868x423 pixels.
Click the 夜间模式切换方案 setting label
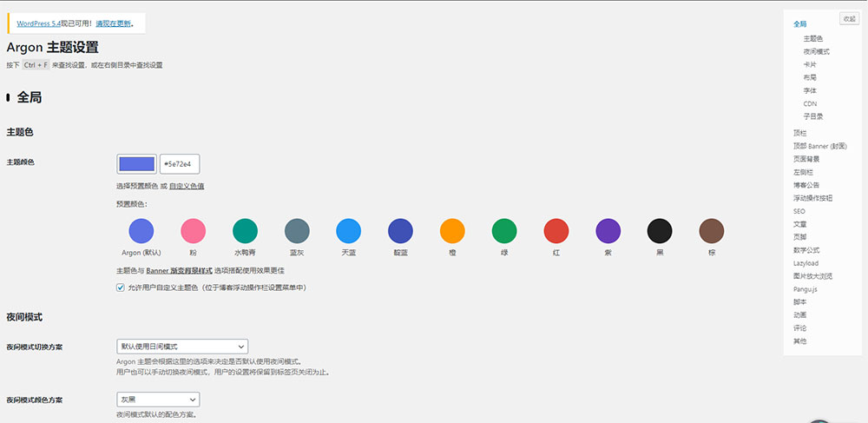(x=35, y=347)
